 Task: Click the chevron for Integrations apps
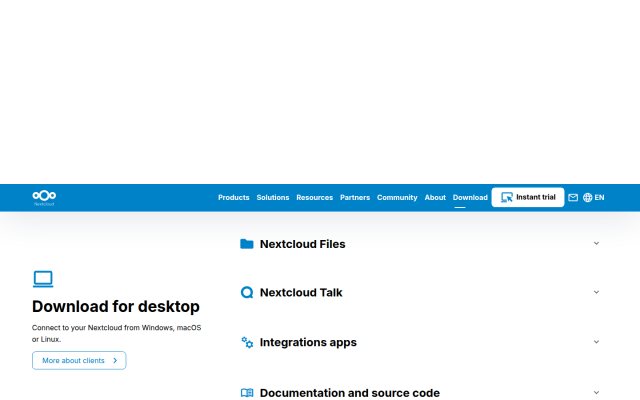[x=596, y=342]
